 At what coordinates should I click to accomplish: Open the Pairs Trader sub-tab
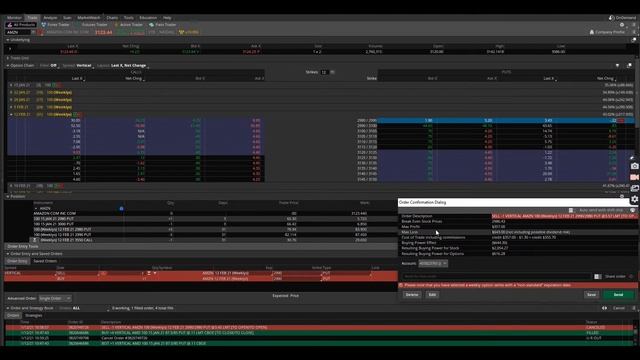click(163, 24)
